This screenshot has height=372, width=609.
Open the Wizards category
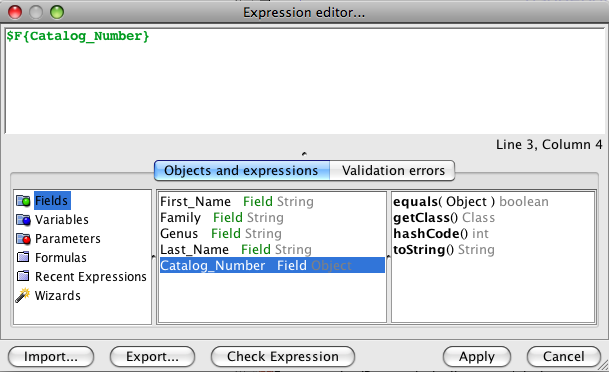pyautogui.click(x=57, y=296)
